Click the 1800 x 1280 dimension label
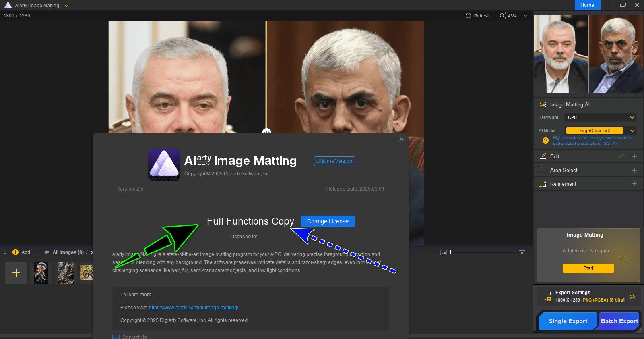Image resolution: width=644 pixels, height=339 pixels. (x=17, y=16)
